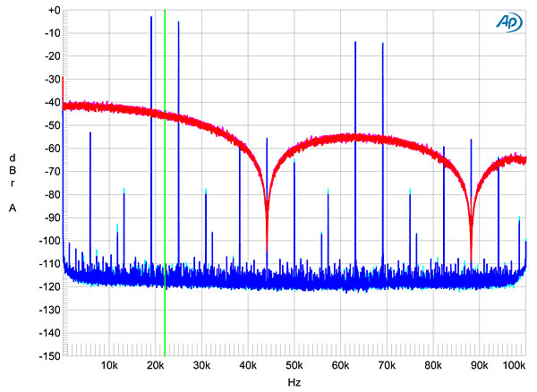The width and height of the screenshot is (537, 392).
Task: Select the "-20" y-axis label
Action: pyautogui.click(x=53, y=56)
